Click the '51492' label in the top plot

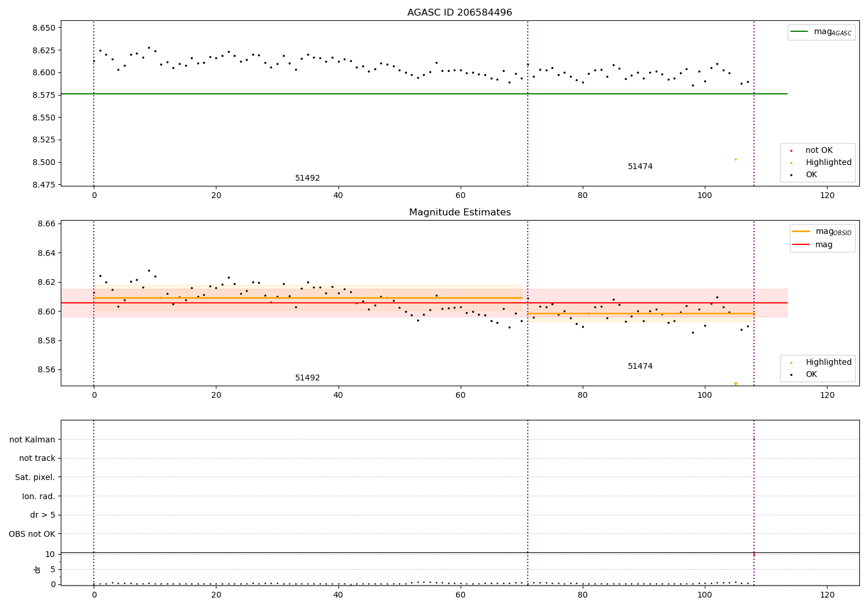(x=307, y=178)
